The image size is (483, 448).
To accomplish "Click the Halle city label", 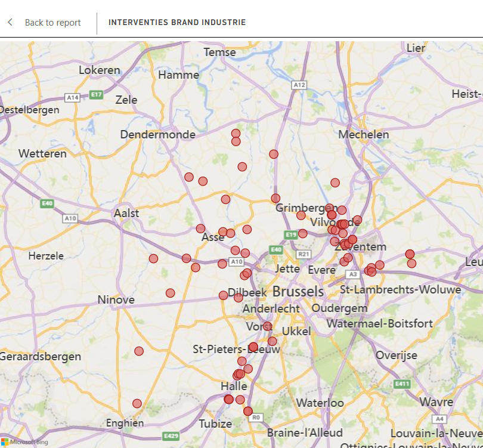I will 234,386.
